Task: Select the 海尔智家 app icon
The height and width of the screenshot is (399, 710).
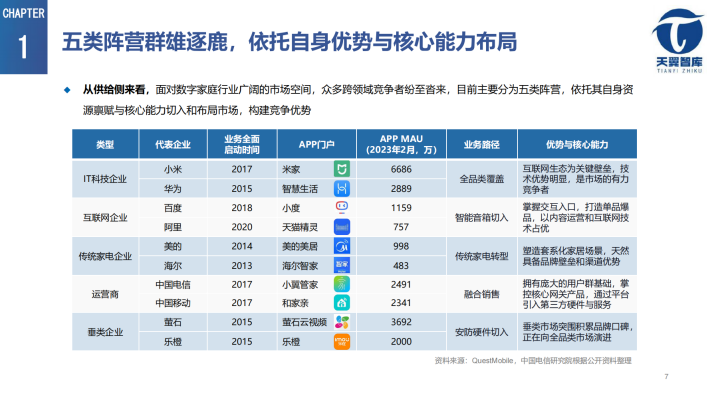Action: 342,265
